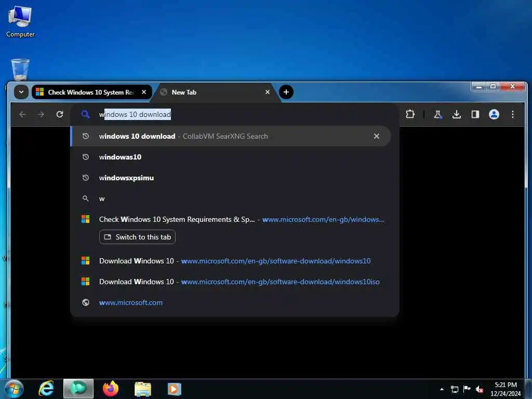
Task: Open the Extensions puzzle icon
Action: (x=410, y=114)
